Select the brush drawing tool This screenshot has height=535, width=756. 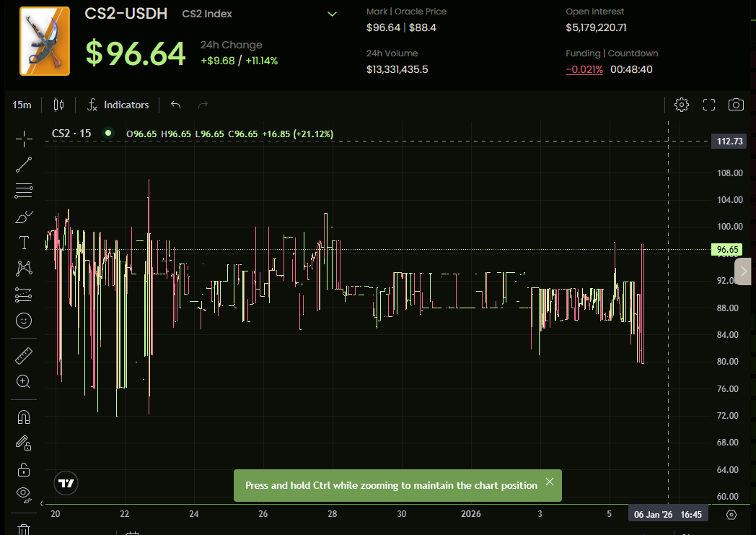[24, 217]
